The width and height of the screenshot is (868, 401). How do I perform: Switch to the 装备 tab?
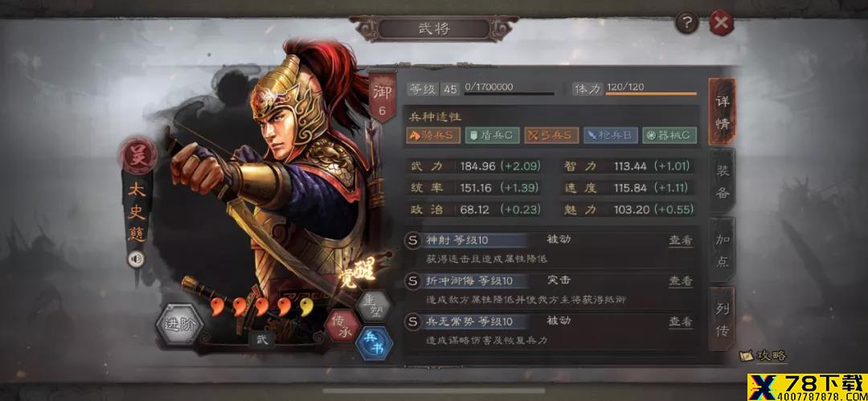[723, 181]
